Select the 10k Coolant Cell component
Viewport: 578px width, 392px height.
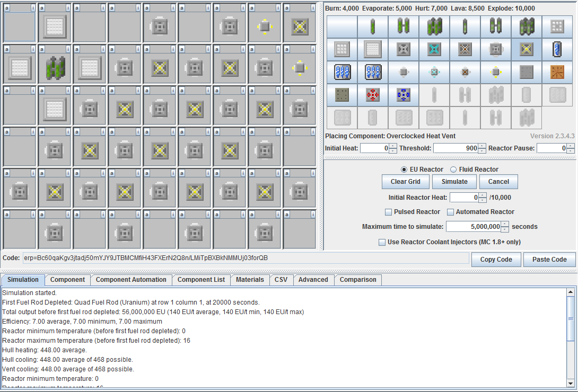point(557,49)
